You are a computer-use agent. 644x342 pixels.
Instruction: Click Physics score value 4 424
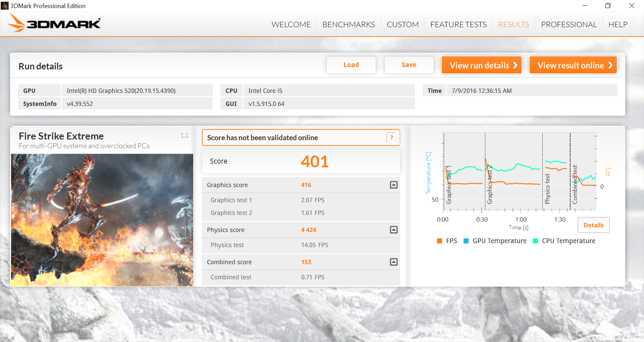pos(309,230)
